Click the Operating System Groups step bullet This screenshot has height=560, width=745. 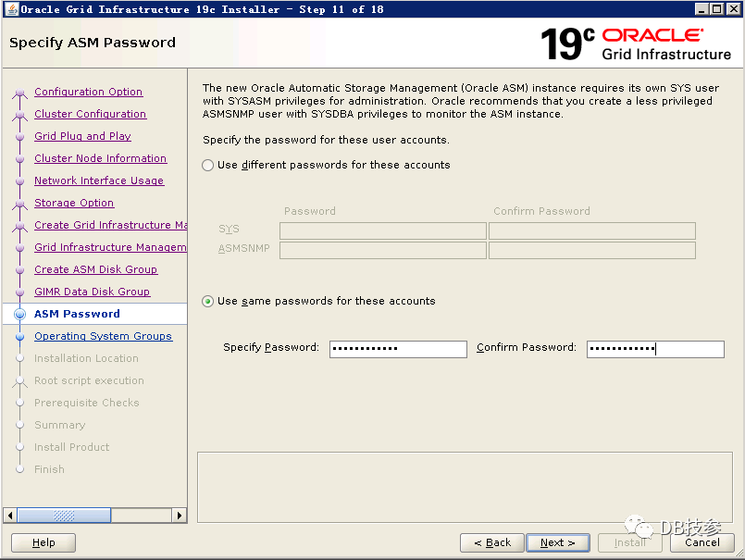20,337
